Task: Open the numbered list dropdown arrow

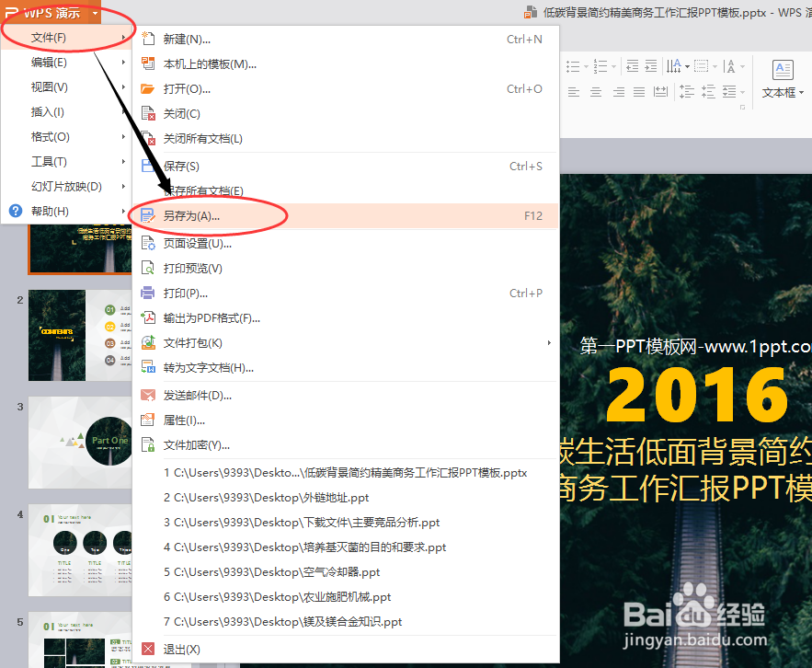Action: [612, 66]
